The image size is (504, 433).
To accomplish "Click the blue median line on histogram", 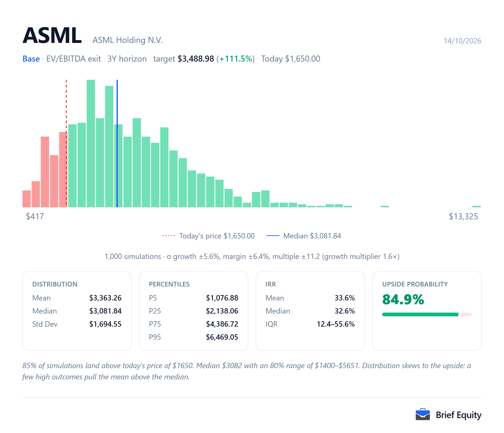I will pos(117,143).
